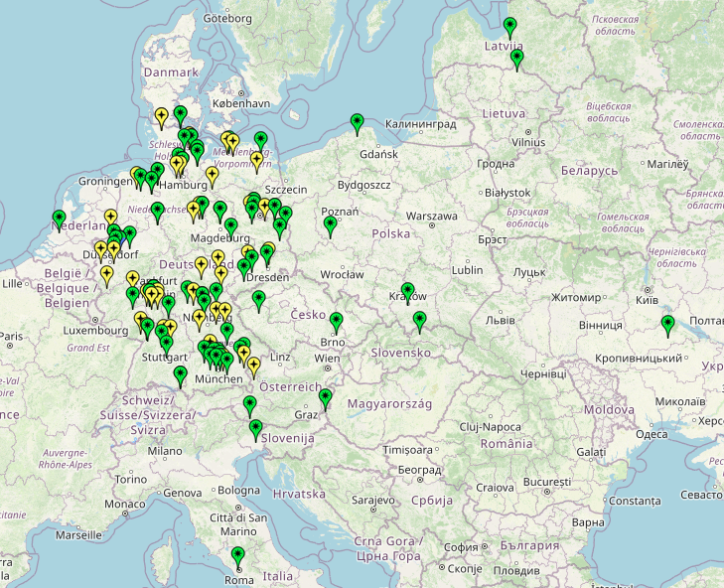Open the yellow marker west of Linz
724x588 pixels.
253,367
